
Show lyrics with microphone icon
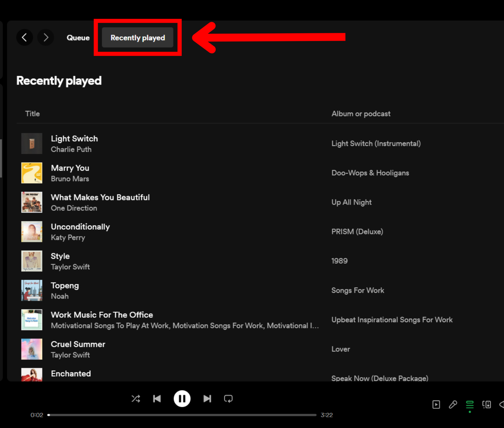453,404
